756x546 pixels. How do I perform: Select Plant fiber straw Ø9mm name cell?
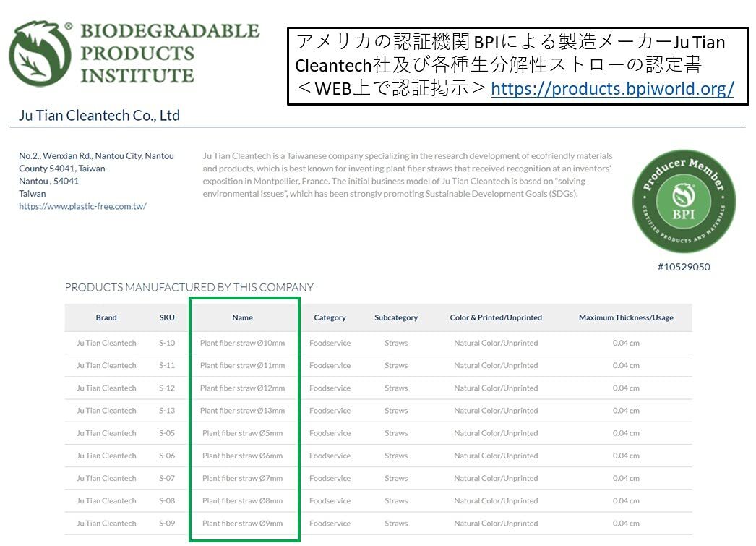(x=243, y=524)
